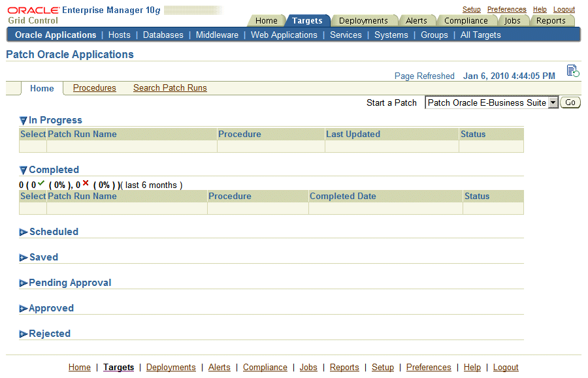This screenshot has height=378, width=588.
Task: Open Systems in the blue subnav
Action: point(391,35)
